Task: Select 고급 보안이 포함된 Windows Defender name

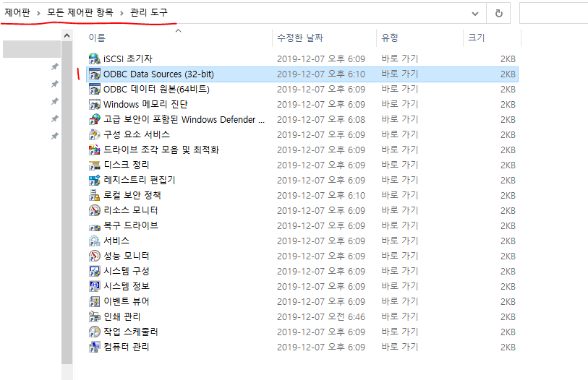Action: point(184,119)
